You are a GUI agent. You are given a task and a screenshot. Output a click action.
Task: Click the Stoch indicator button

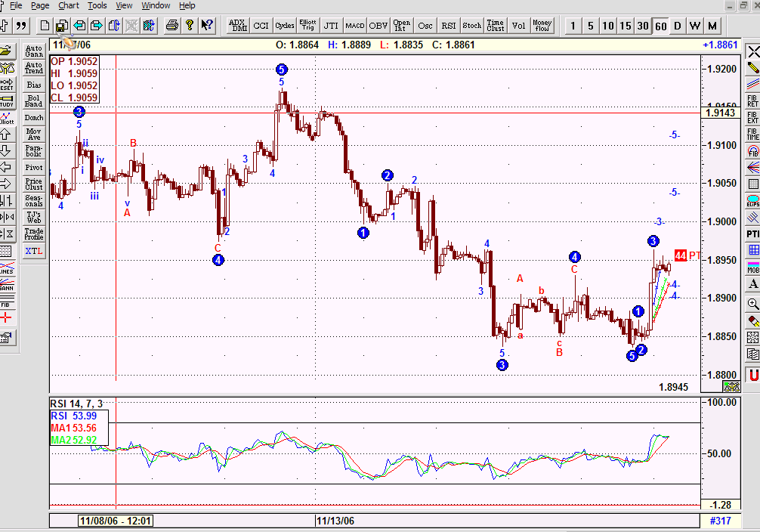click(x=471, y=26)
